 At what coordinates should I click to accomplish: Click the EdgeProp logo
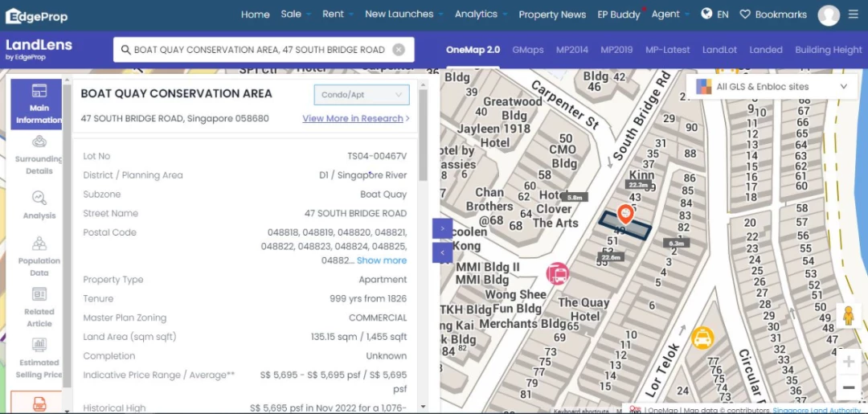pos(36,16)
